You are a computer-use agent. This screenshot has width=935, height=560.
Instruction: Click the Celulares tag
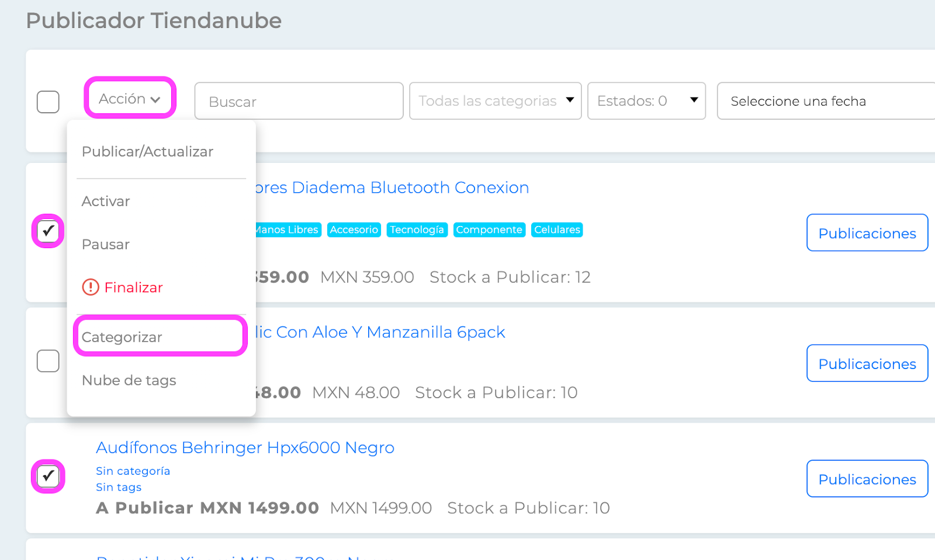pyautogui.click(x=557, y=230)
